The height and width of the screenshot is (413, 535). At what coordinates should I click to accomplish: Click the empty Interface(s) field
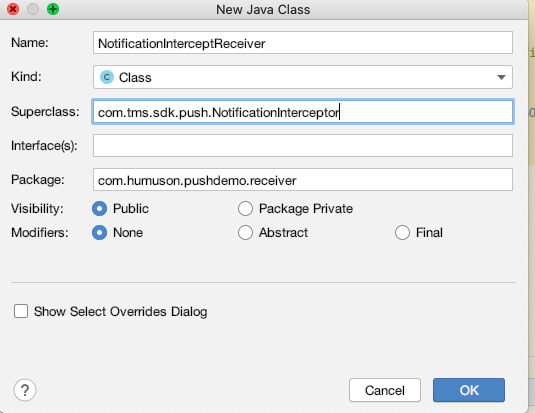click(303, 146)
